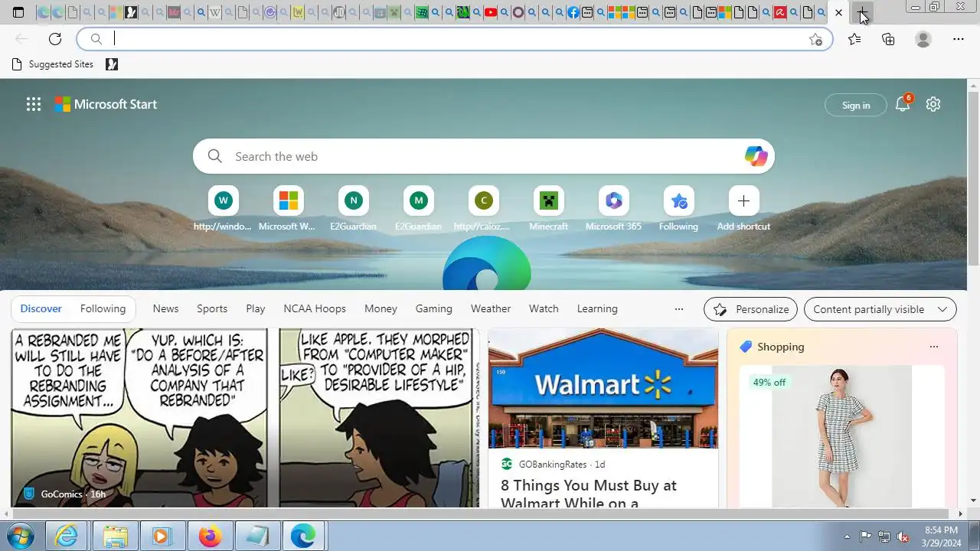
Task: Click the magnifier icon in web search box
Action: (x=215, y=156)
